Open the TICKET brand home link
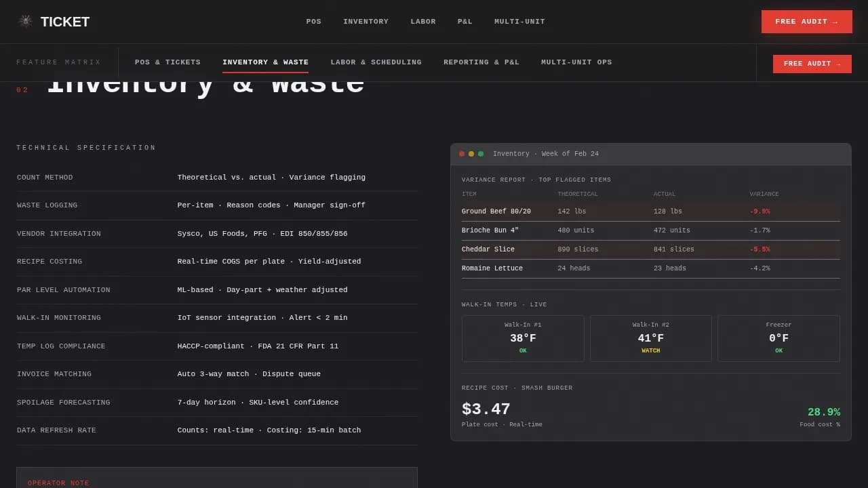The image size is (868, 488). [x=54, y=22]
